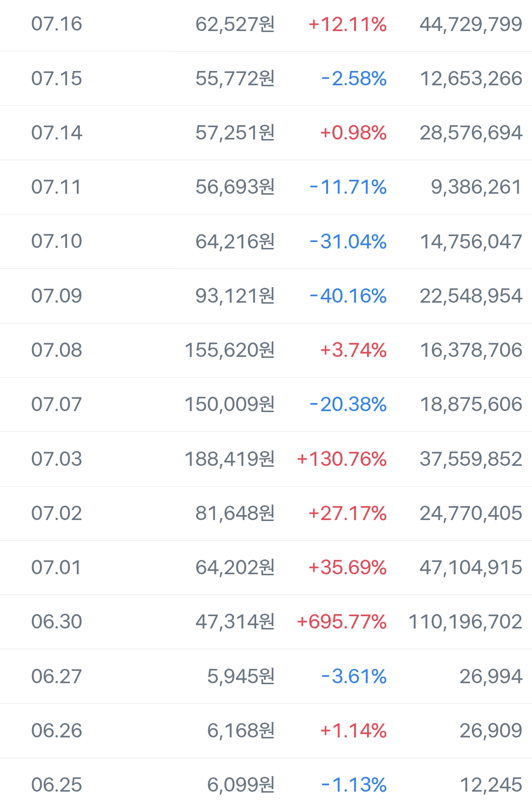Tap the 150,009원 closing price
Image resolution: width=532 pixels, height=801 pixels.
230,404
